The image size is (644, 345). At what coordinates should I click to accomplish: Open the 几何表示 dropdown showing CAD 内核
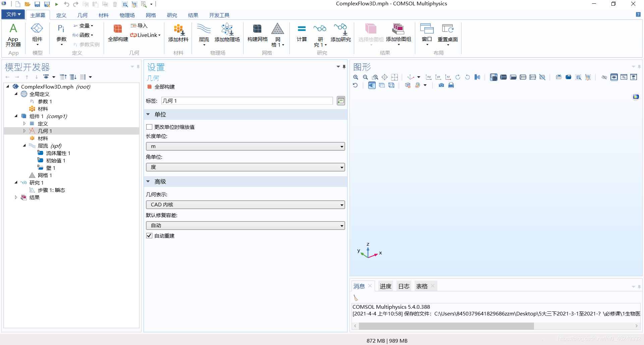click(x=245, y=205)
